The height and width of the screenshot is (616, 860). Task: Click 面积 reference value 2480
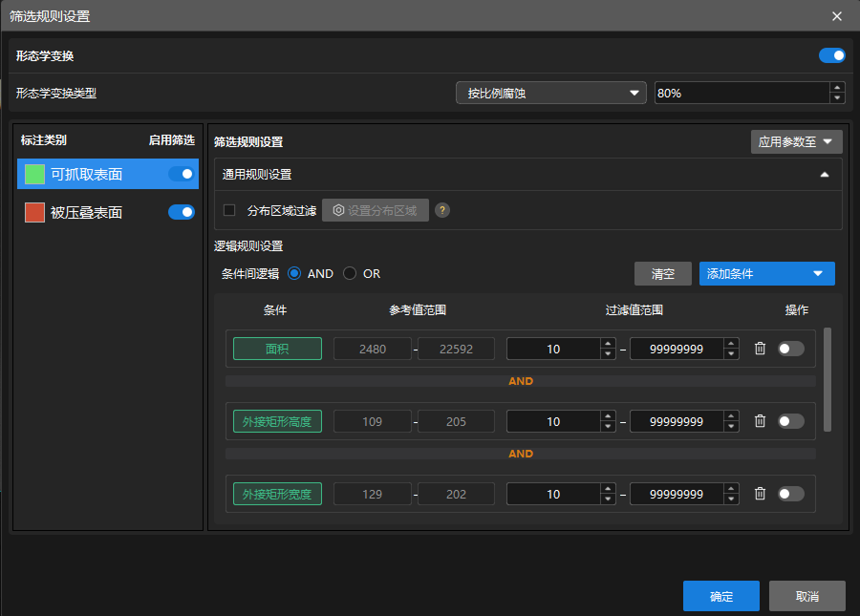click(373, 349)
